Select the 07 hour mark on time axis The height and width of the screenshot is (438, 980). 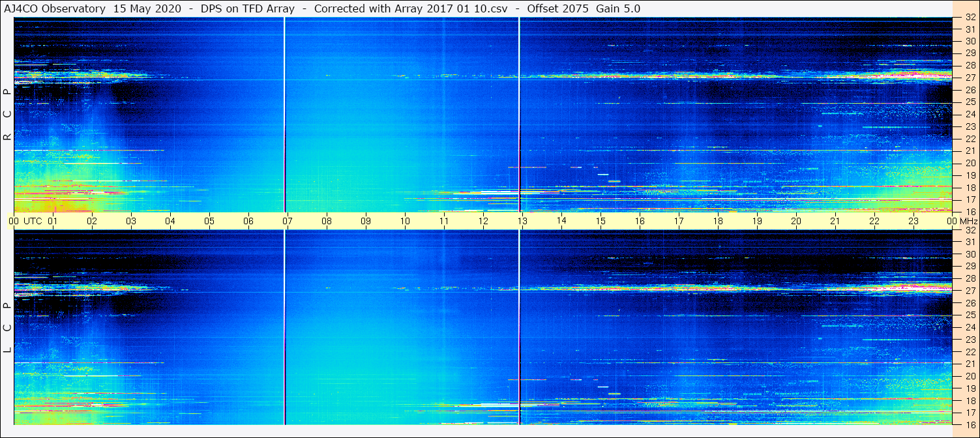click(288, 221)
